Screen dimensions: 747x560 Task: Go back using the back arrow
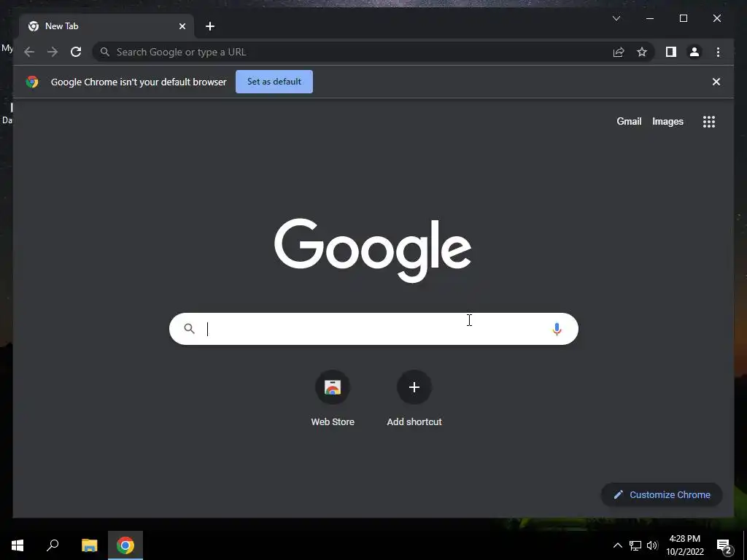pos(29,52)
